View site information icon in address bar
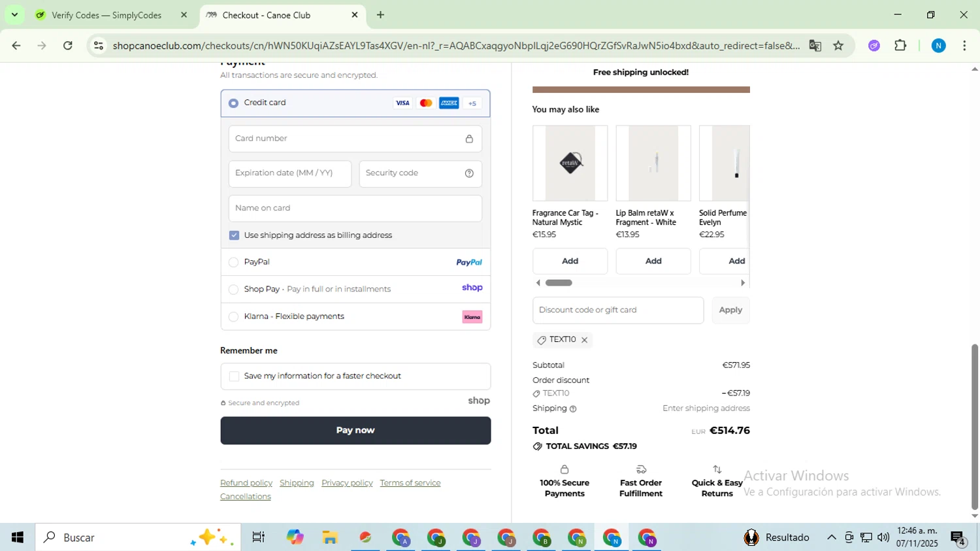 99,46
